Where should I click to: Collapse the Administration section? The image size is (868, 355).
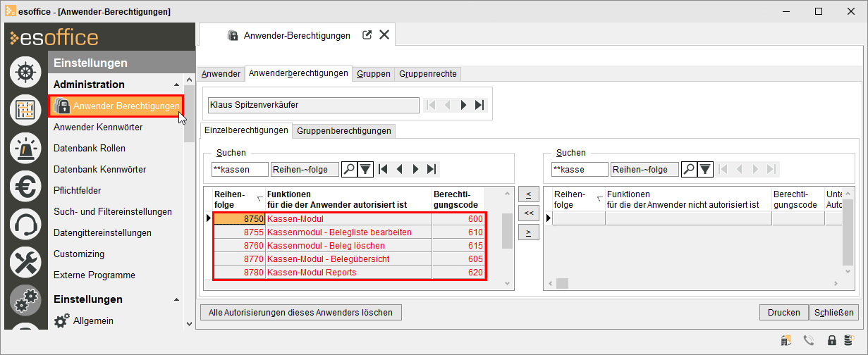(176, 85)
